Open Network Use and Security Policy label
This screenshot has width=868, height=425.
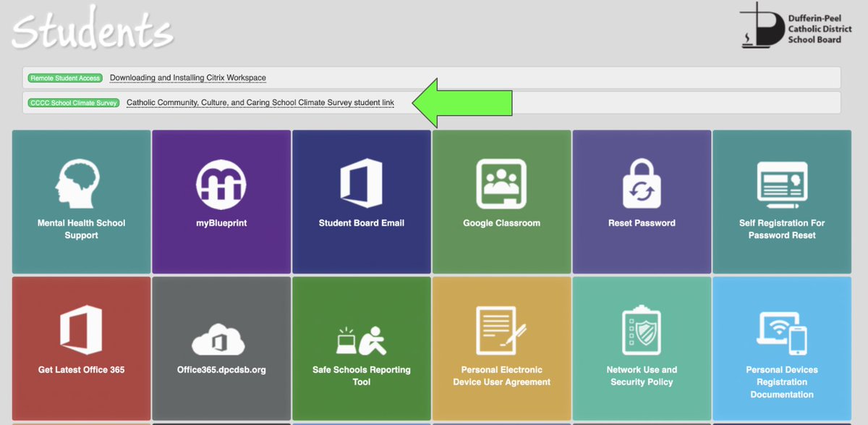click(x=642, y=376)
